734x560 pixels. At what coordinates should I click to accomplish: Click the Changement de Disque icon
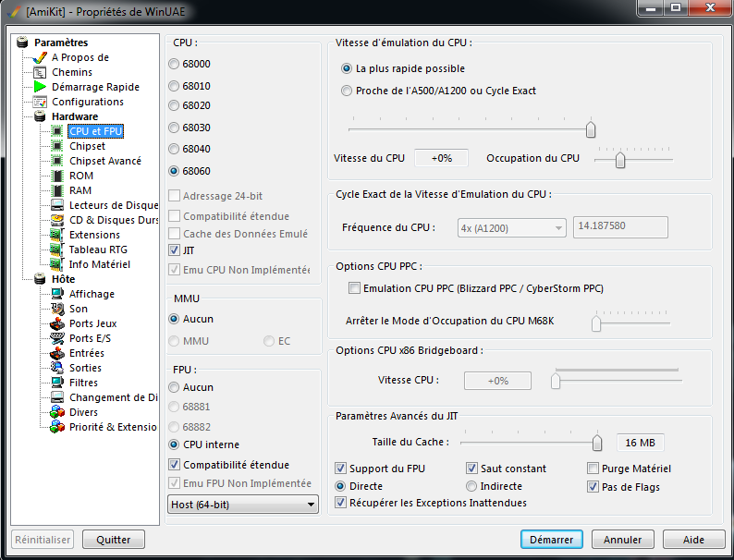point(57,397)
